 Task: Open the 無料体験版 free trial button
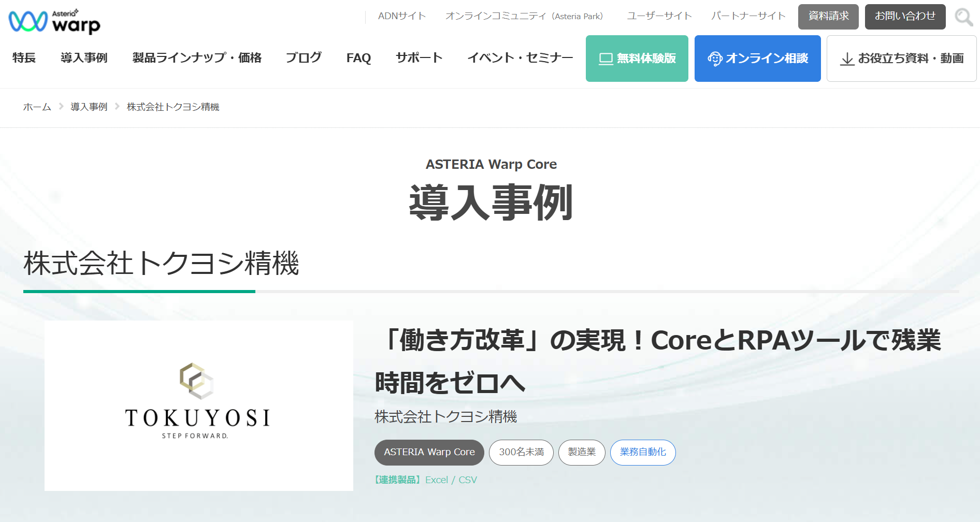[637, 59]
